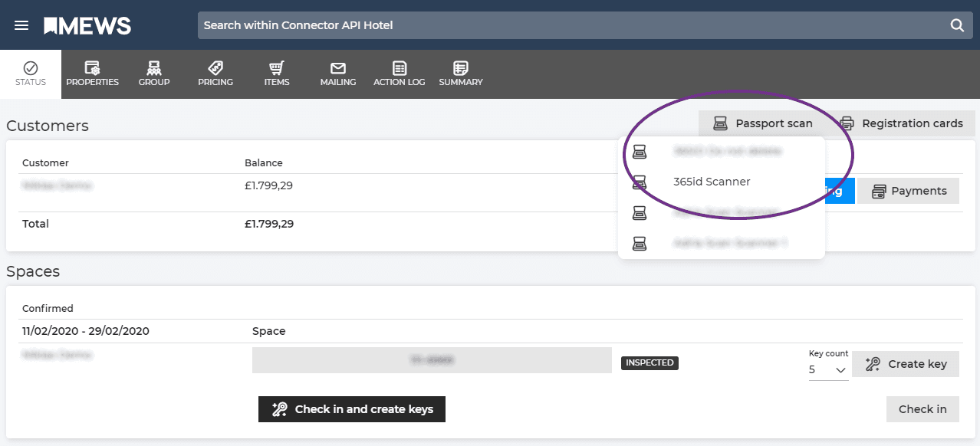Type in the Connector API Hotel search field

click(567, 25)
